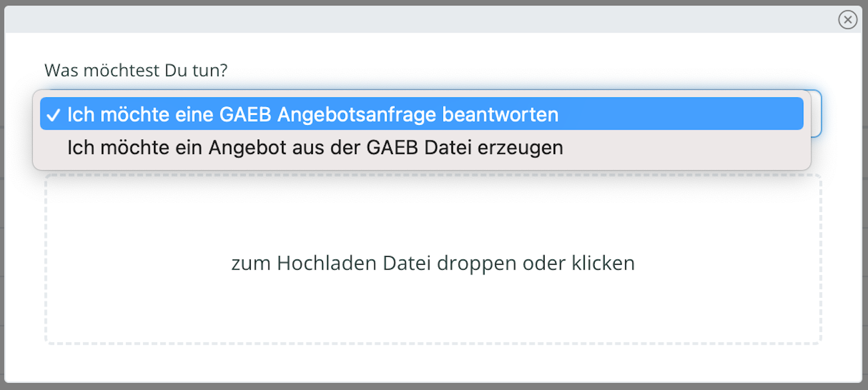Confirm the checked Angebotsanfrage option
This screenshot has height=390, width=868.
click(421, 114)
